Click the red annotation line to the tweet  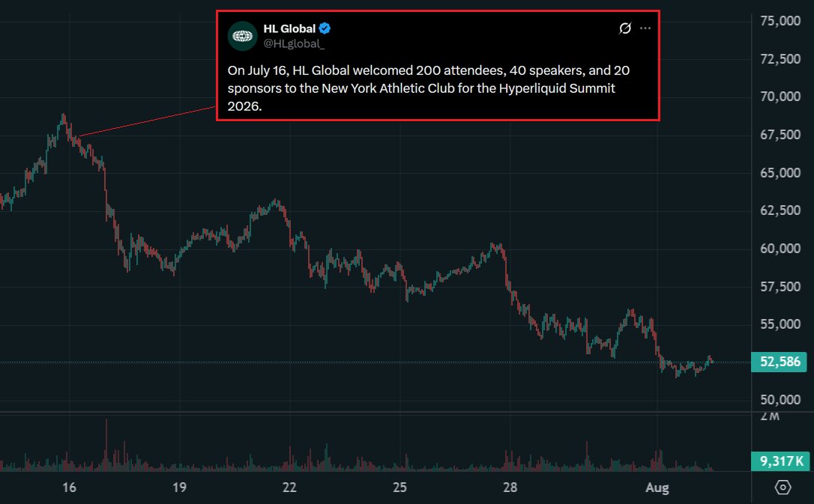147,121
